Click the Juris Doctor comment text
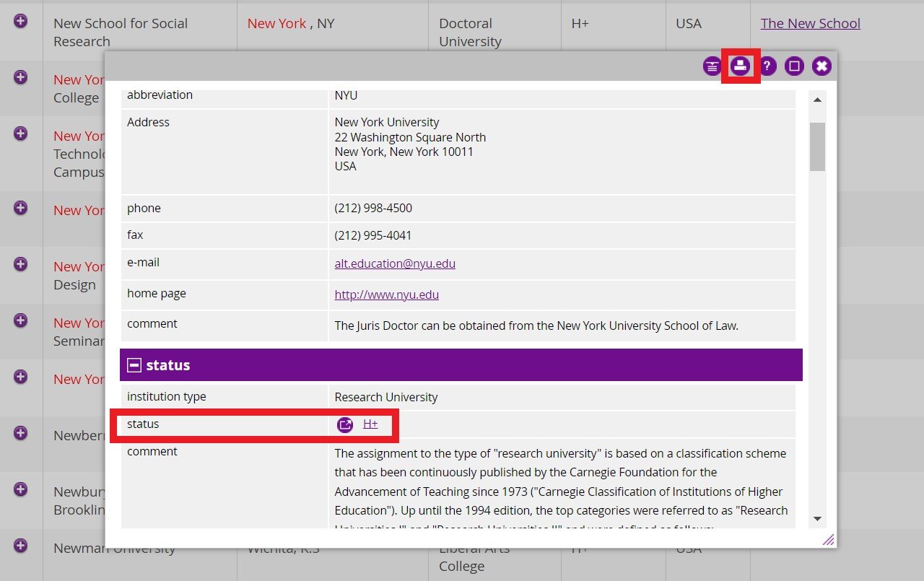 click(536, 326)
